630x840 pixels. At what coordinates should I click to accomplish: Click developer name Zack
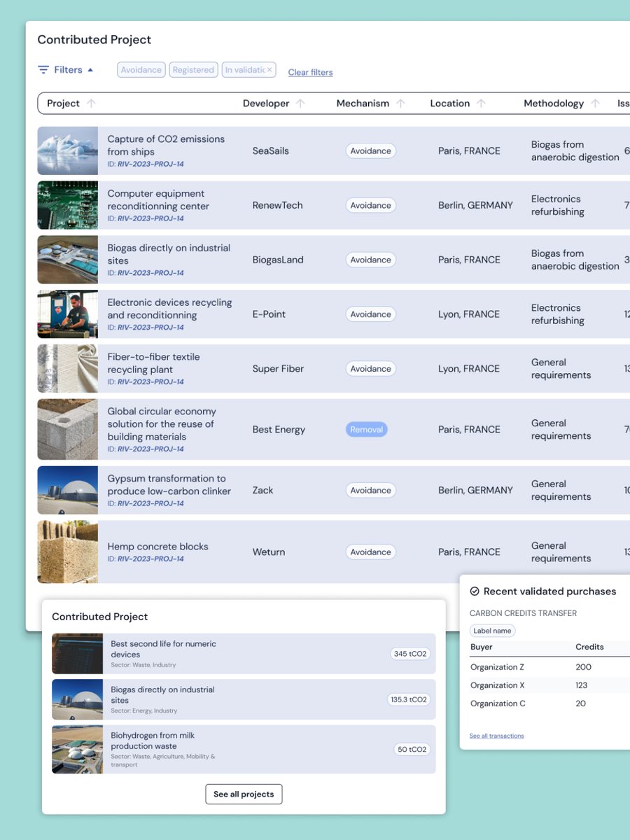tap(262, 490)
